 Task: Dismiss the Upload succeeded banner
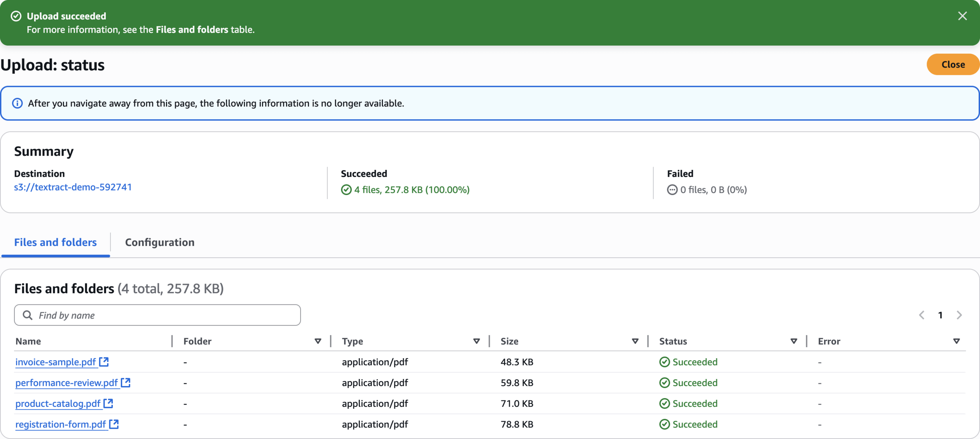(962, 16)
